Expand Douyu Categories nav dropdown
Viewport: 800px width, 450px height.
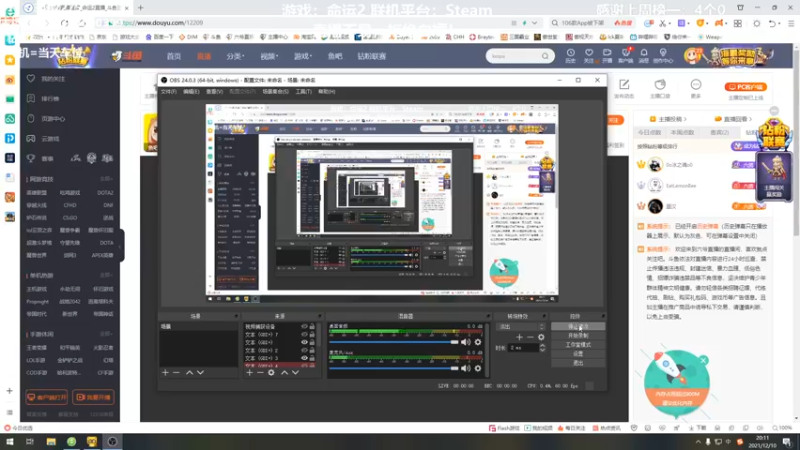coord(235,56)
